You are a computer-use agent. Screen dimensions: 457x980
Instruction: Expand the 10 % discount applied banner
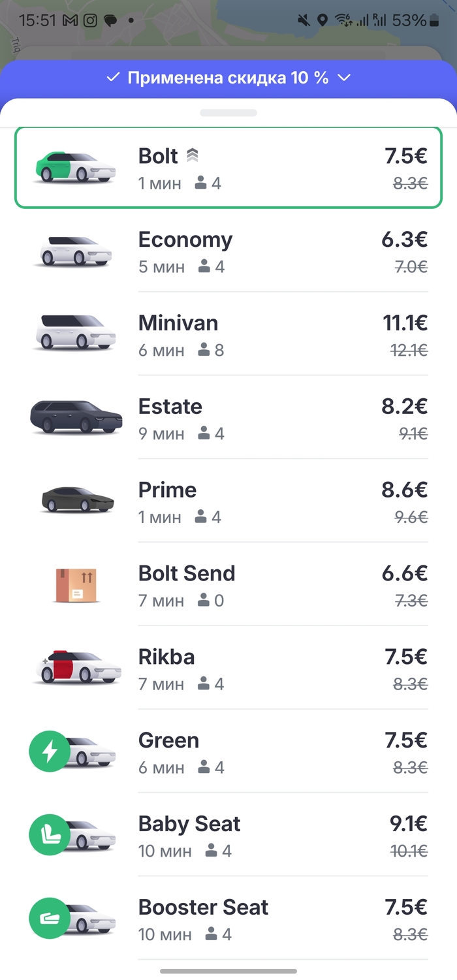228,78
